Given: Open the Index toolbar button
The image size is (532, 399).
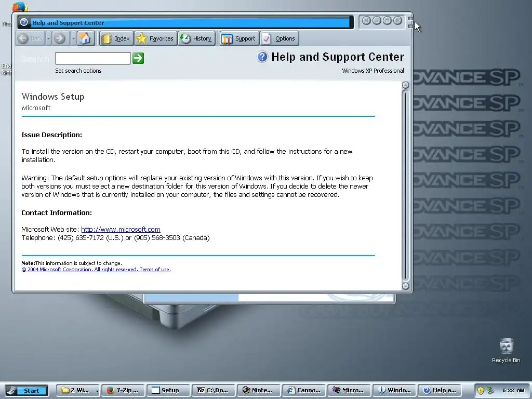Looking at the screenshot, I should [116, 38].
